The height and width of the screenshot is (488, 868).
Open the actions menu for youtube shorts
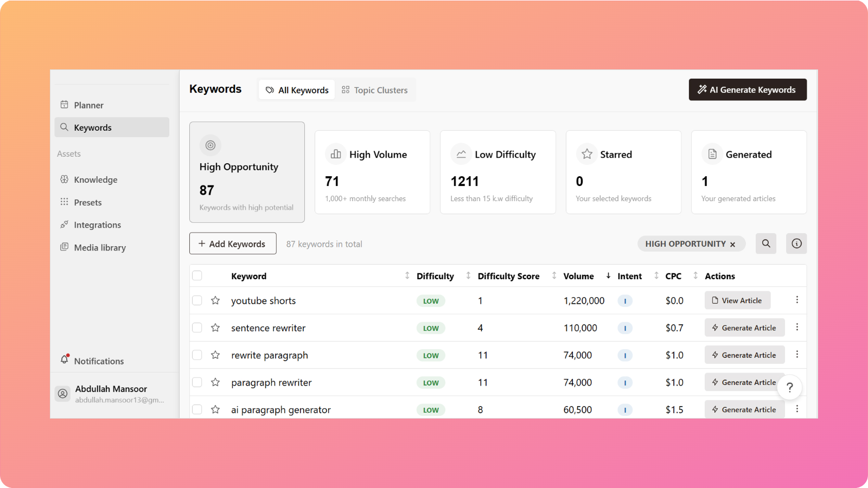tap(797, 300)
